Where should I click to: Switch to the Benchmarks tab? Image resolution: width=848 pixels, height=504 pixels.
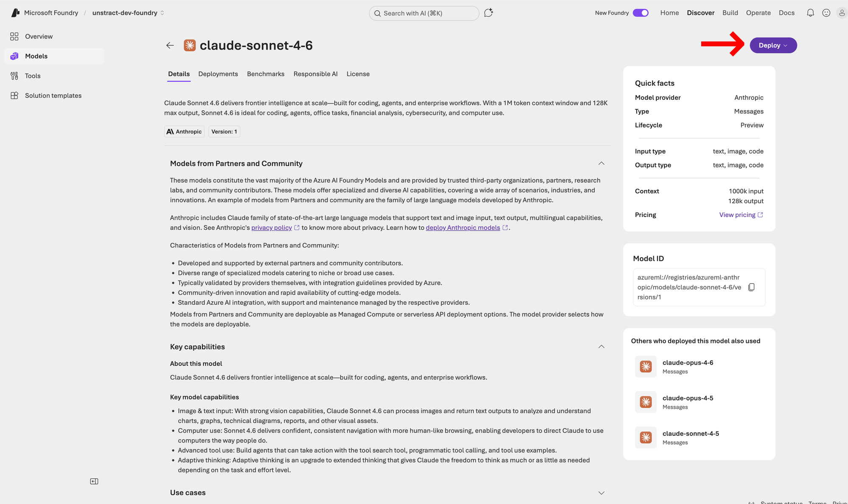point(266,74)
